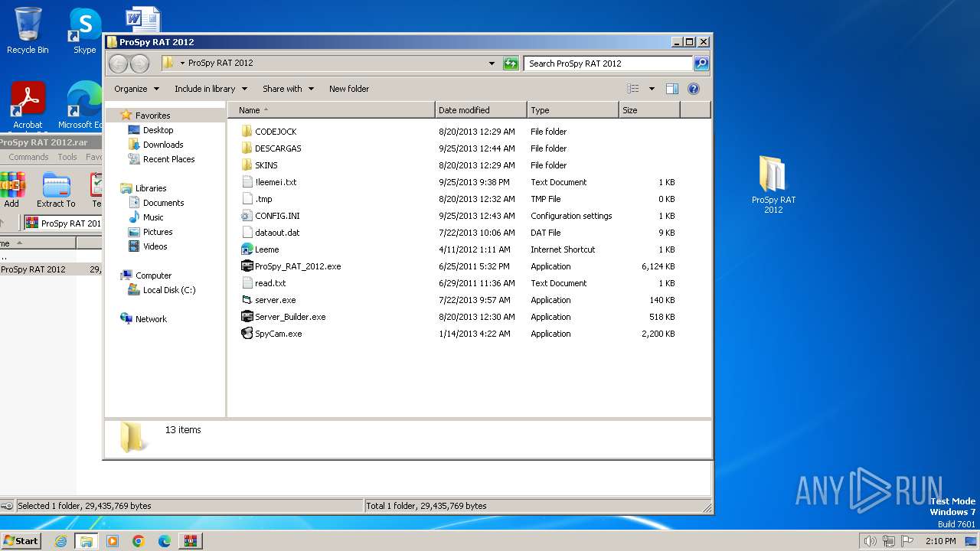The width and height of the screenshot is (980, 551).
Task: Click the change view icon
Action: 633,89
